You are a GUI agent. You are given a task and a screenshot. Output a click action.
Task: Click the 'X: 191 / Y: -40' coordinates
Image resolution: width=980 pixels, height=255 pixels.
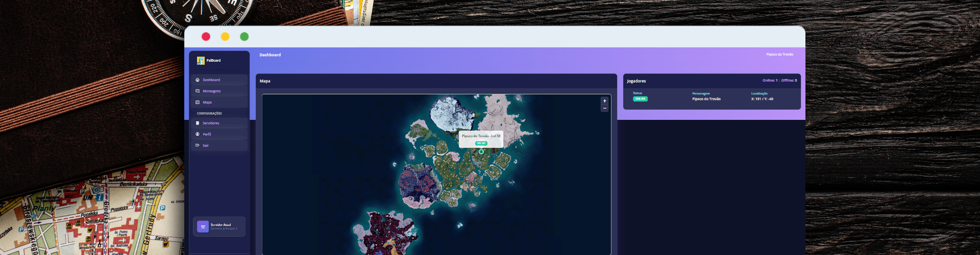click(x=762, y=99)
